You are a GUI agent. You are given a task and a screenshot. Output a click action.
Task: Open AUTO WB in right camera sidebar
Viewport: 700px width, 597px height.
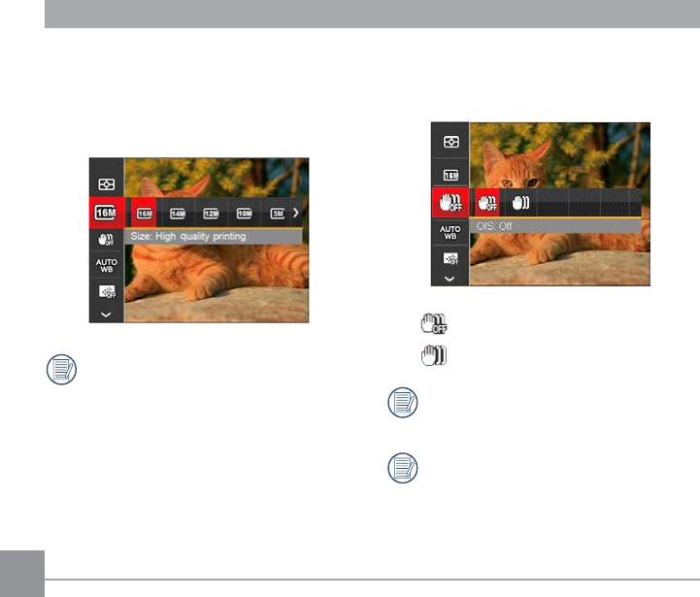coord(450,232)
